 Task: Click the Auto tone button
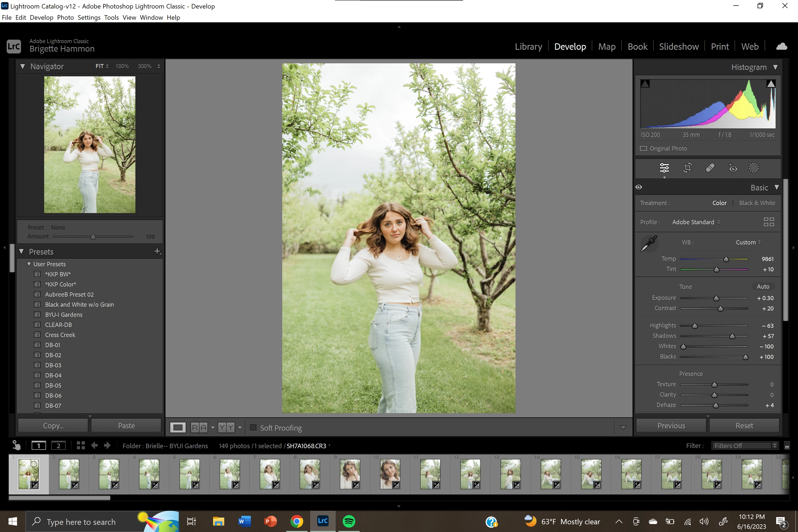tap(763, 286)
